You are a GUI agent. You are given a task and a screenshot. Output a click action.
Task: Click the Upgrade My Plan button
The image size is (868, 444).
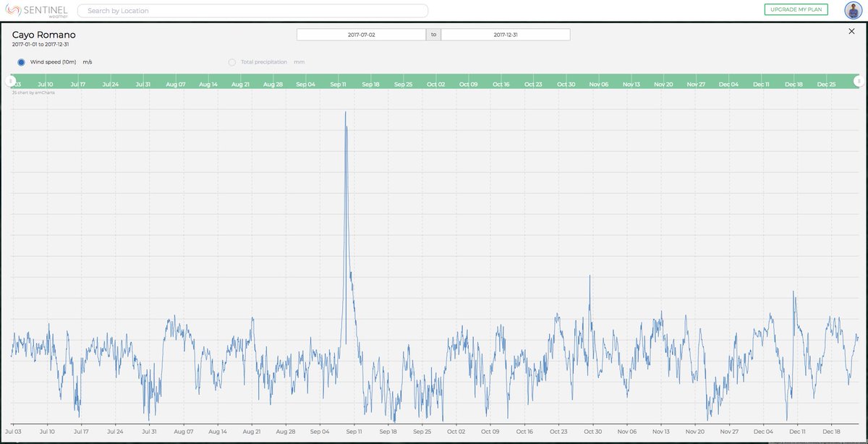coord(796,9)
